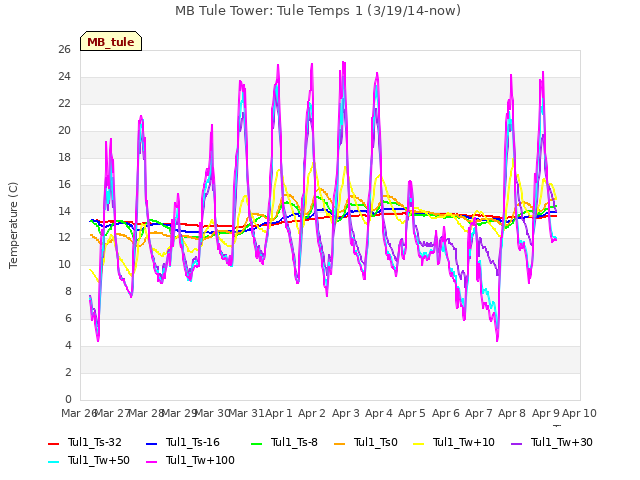Click the red Tul1_Ts-32 legend swatch
The height and width of the screenshot is (480, 640).
click(x=53, y=443)
